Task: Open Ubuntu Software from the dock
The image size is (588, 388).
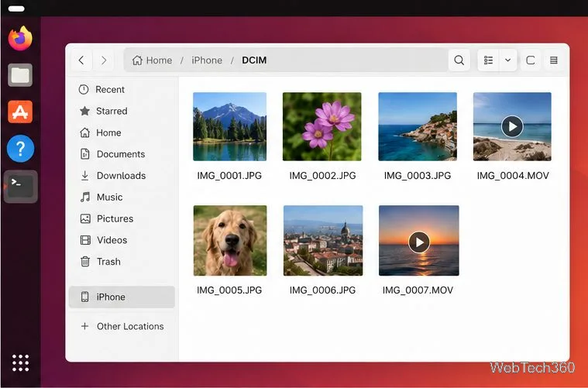Action: 20,112
